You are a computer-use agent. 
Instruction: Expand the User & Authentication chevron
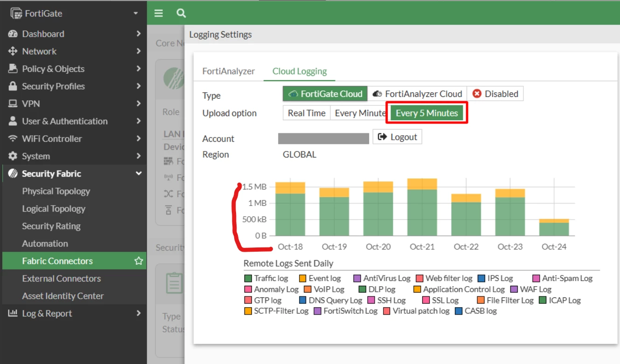coord(139,121)
